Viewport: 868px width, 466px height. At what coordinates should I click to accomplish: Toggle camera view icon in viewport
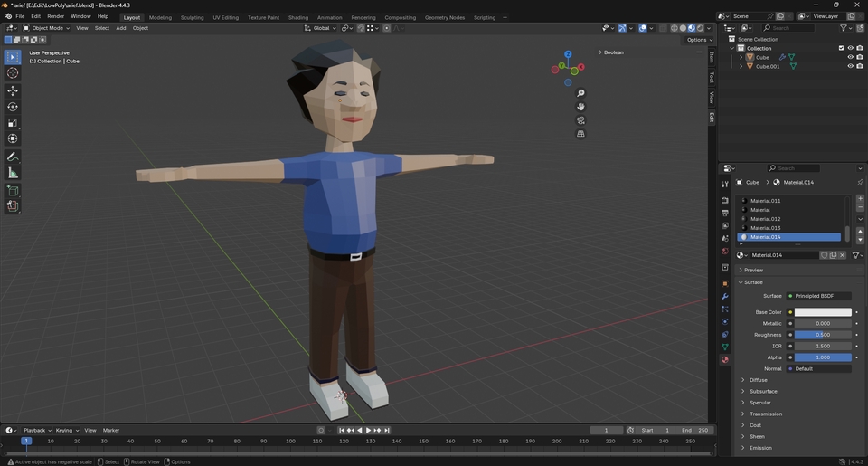tap(580, 120)
